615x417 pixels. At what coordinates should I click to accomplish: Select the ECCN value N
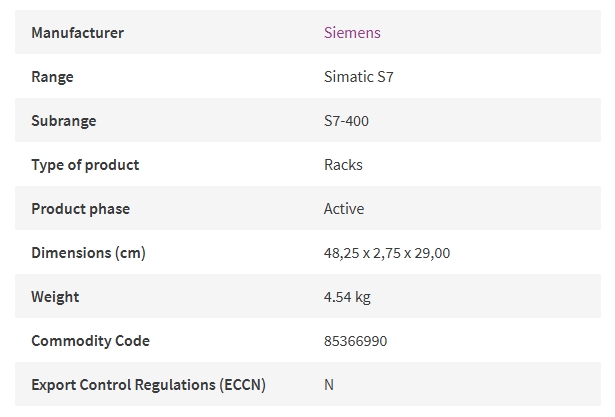pyautogui.click(x=329, y=385)
